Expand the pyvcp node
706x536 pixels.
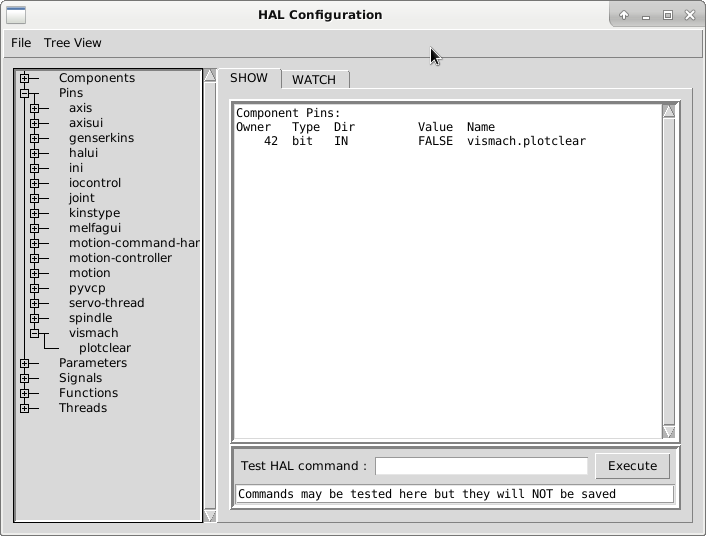coord(35,288)
